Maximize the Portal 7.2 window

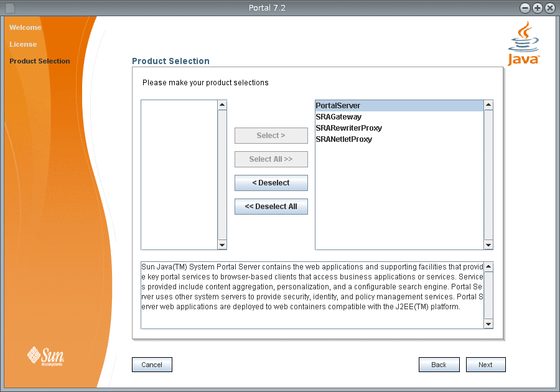(538, 8)
